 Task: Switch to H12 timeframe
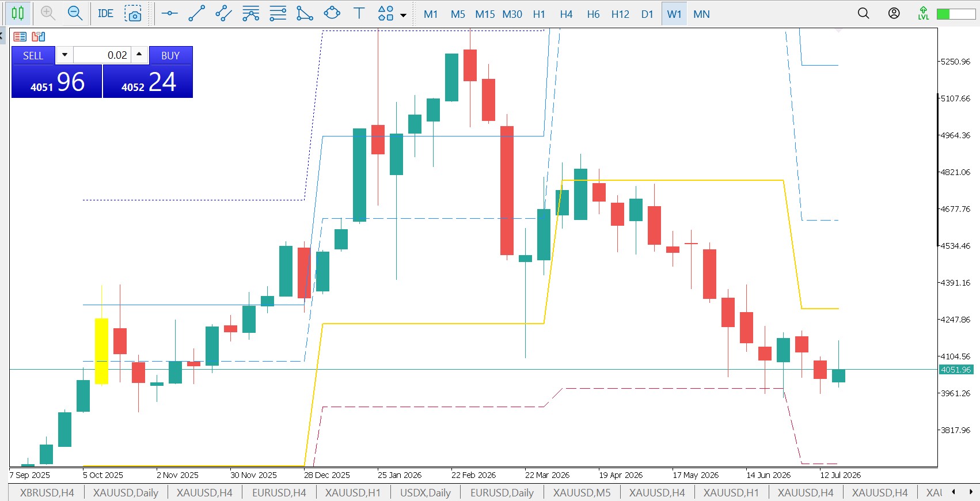pyautogui.click(x=620, y=14)
